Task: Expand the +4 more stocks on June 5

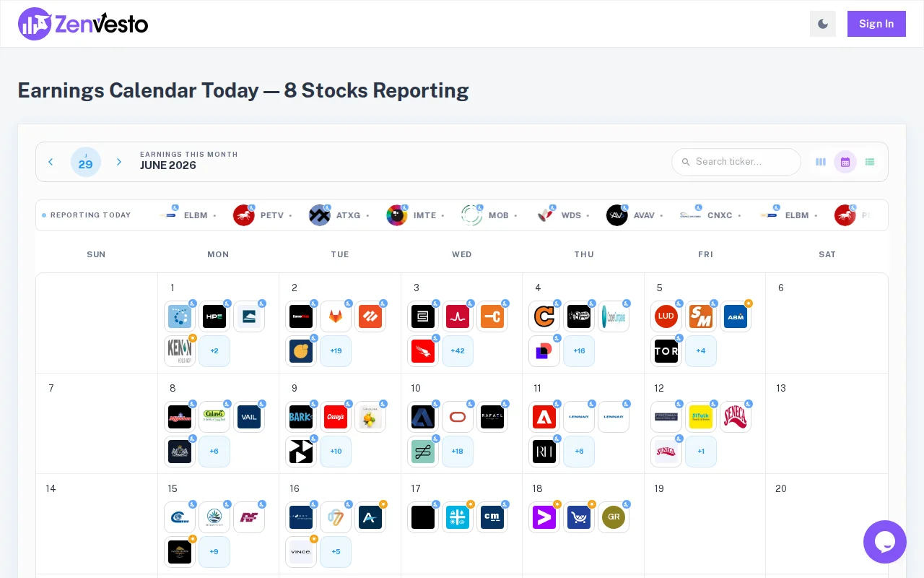Action: point(701,351)
